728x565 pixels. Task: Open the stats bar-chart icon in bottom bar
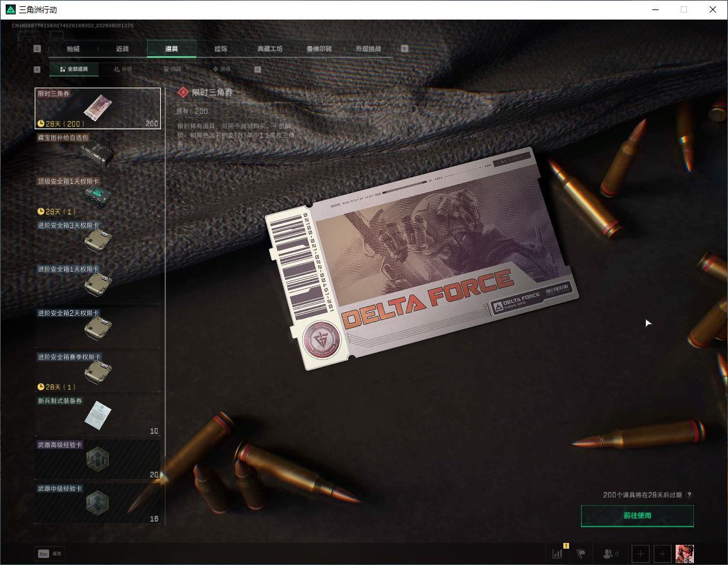coord(557,554)
